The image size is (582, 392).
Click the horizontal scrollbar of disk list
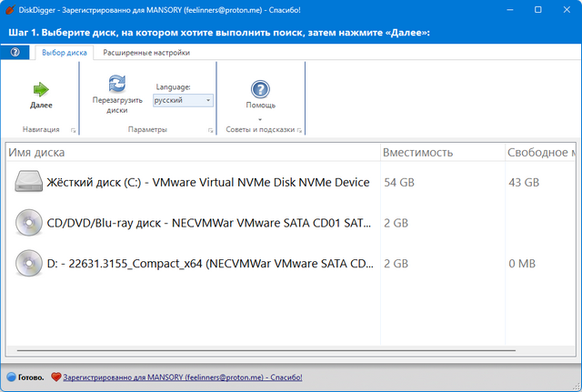pos(266,350)
